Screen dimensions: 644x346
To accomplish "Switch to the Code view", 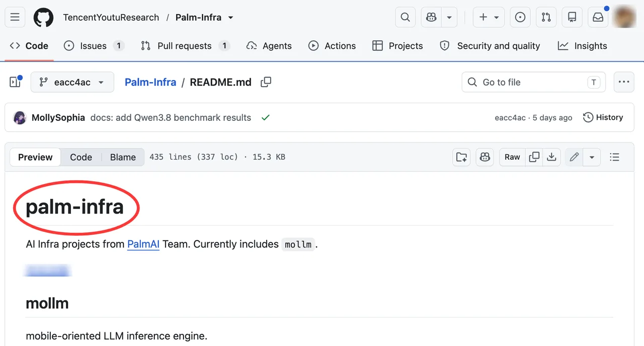I will click(x=81, y=157).
